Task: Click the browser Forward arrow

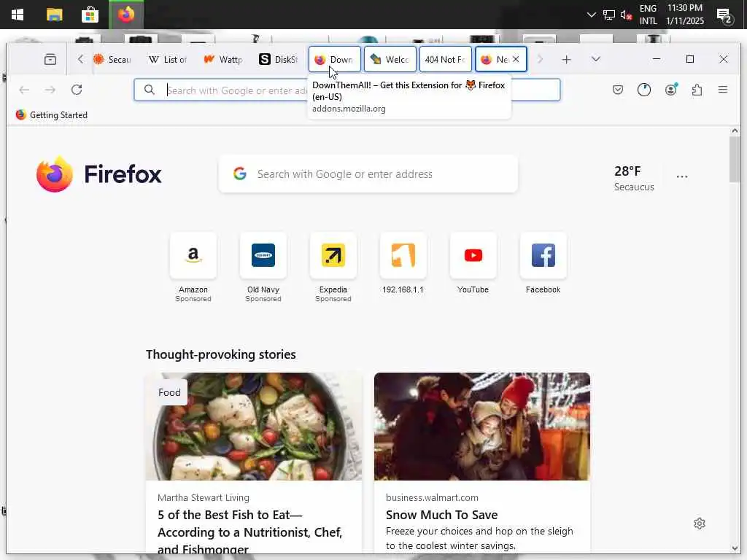Action: pos(50,90)
